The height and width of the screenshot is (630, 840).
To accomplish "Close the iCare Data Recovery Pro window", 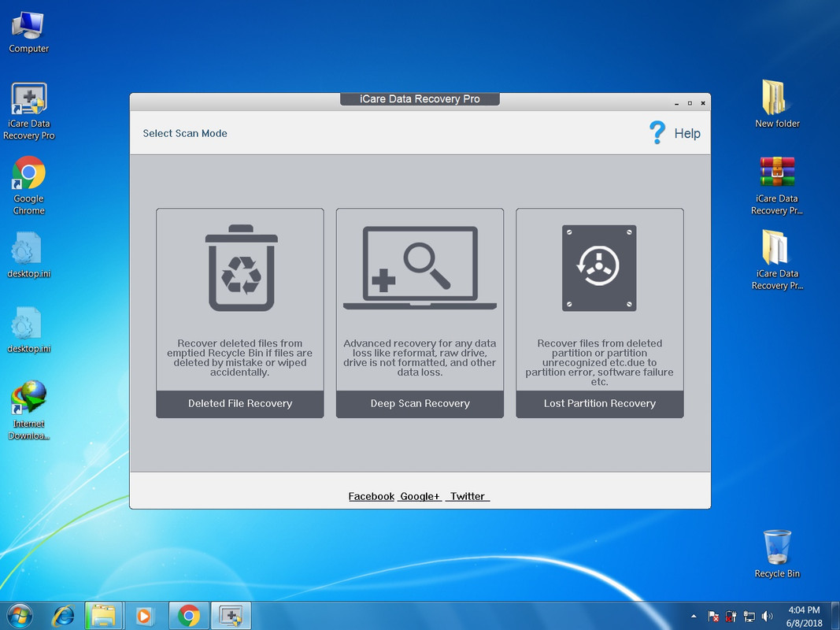I will (x=703, y=103).
